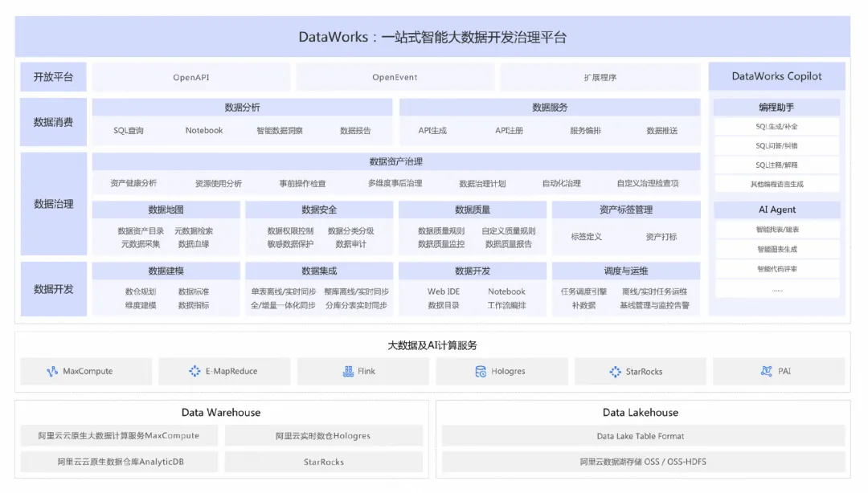Select SQL注释/解释 item
Viewport: 868px width, 493px height.
point(776,165)
